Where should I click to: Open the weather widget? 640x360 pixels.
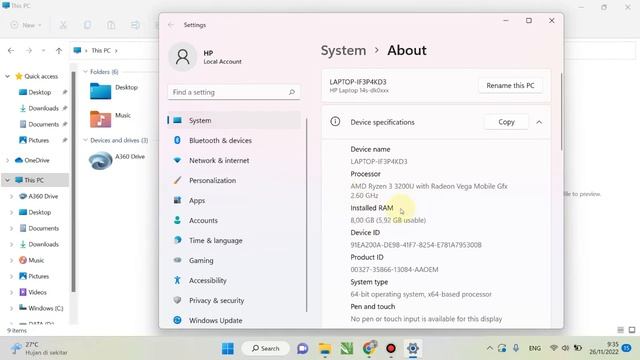tap(39, 348)
